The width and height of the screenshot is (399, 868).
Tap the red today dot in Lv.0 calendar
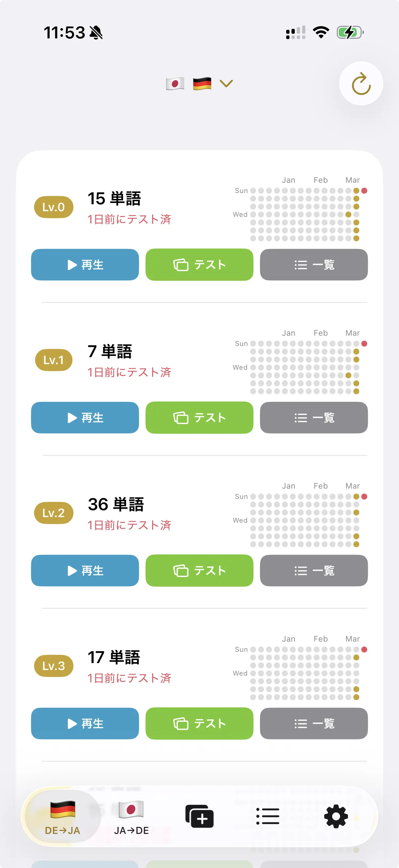364,191
